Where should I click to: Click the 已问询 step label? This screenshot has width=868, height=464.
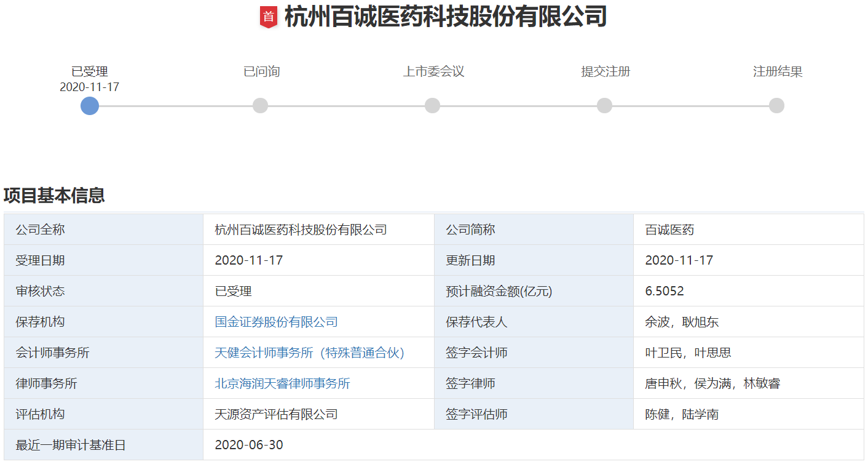point(262,71)
